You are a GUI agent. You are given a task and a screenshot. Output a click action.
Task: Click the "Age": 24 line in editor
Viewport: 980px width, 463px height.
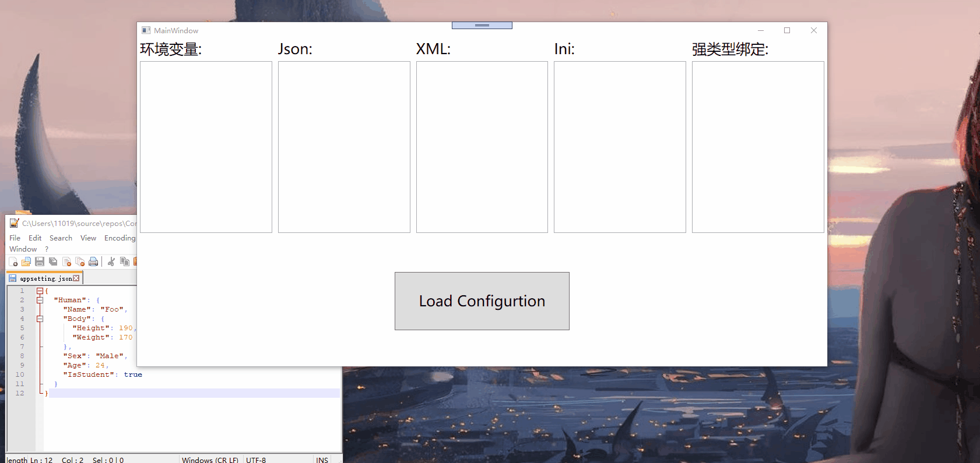pyautogui.click(x=86, y=365)
